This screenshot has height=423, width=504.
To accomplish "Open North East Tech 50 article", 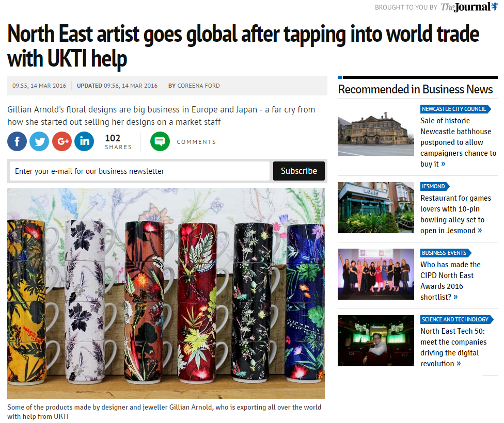I will [x=453, y=347].
